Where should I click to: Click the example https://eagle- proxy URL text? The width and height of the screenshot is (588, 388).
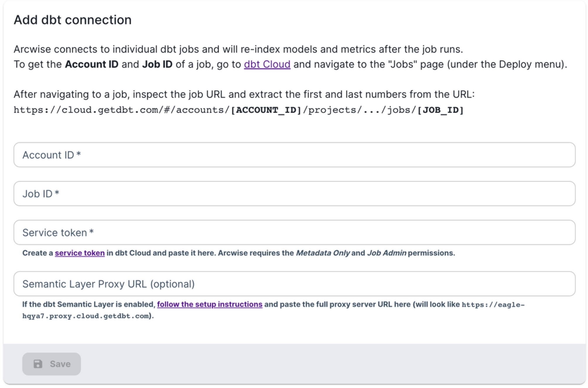tap(493, 305)
